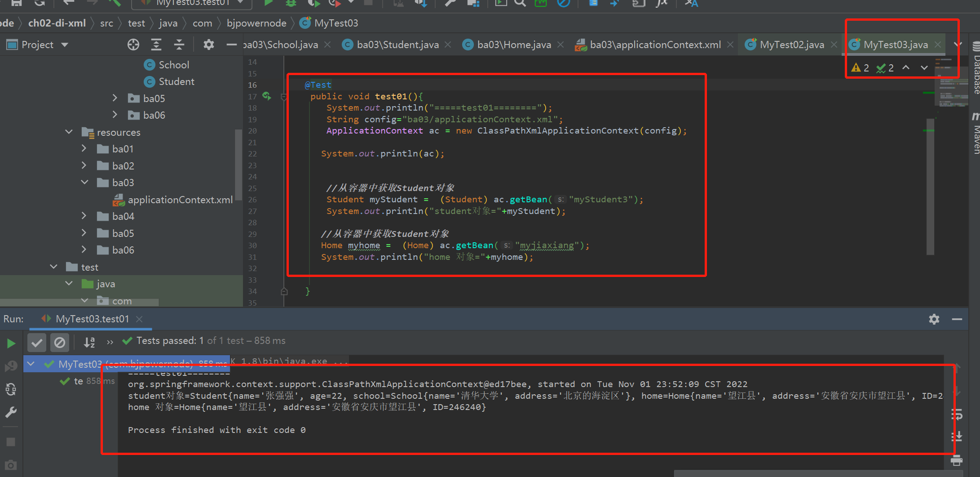Click the typos count indicator
Image resolution: width=980 pixels, height=477 pixels.
885,68
